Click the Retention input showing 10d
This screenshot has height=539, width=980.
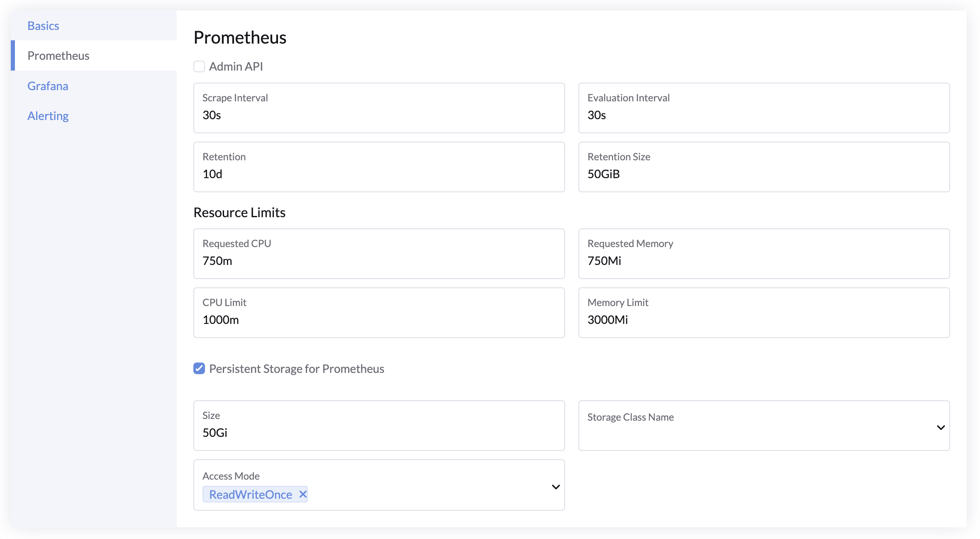[x=379, y=167]
